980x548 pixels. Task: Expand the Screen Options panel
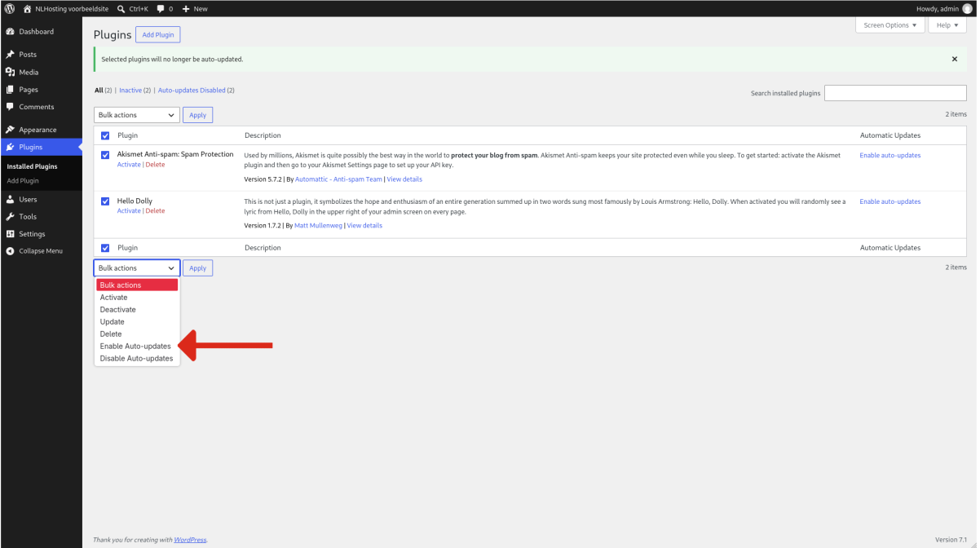tap(890, 25)
